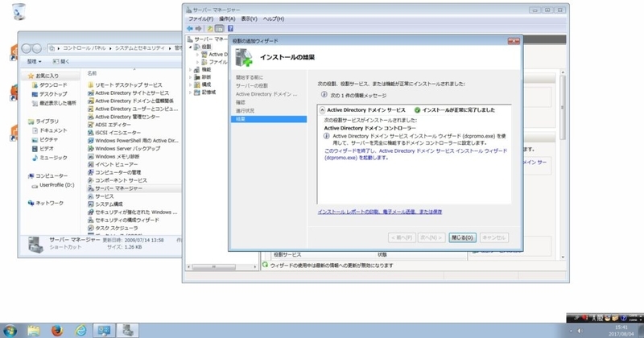
Task: Click the Up one level toolbar icon
Action: (210, 28)
